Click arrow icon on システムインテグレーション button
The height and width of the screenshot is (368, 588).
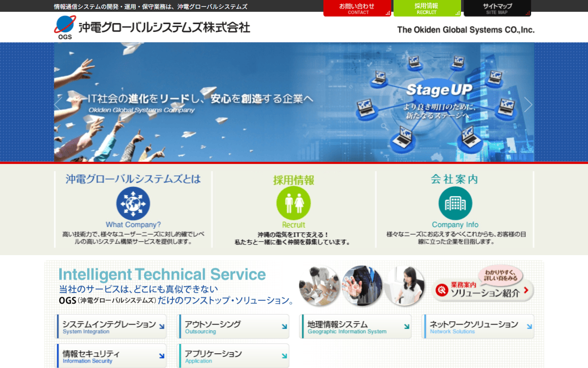[x=162, y=327]
